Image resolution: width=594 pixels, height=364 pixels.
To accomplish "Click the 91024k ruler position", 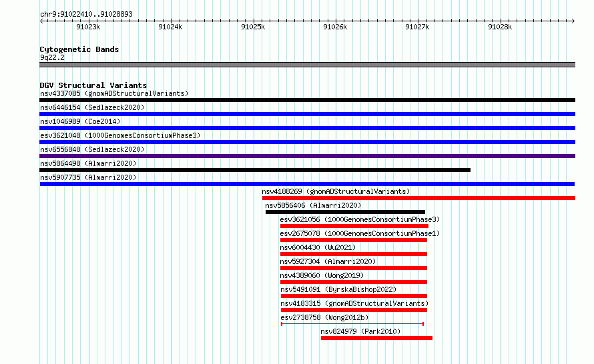I will coord(170,27).
